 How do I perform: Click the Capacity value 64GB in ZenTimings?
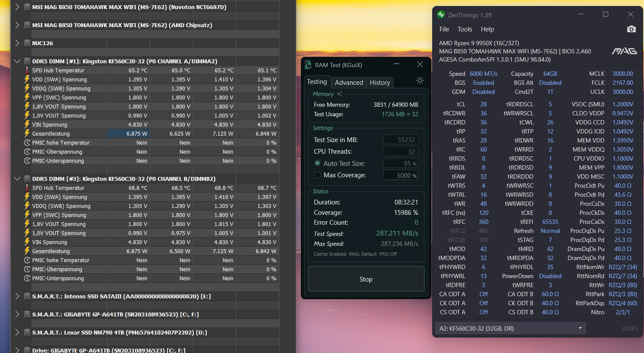[x=550, y=74]
